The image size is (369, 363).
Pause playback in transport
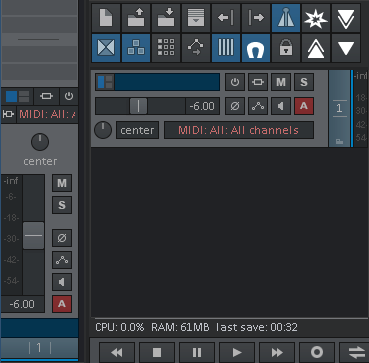[197, 352]
